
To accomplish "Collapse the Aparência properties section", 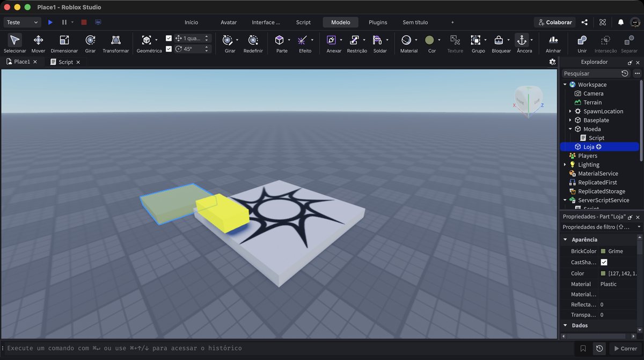I will 565,240.
